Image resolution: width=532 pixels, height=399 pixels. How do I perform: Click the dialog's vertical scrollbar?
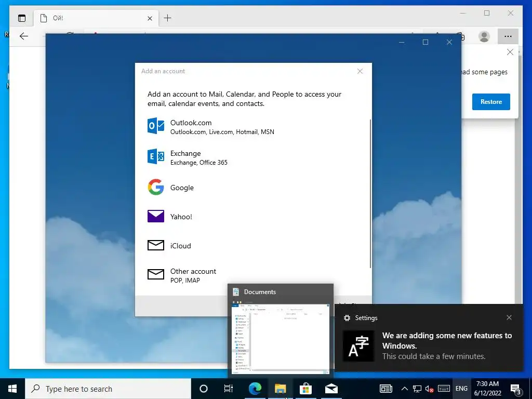370,193
